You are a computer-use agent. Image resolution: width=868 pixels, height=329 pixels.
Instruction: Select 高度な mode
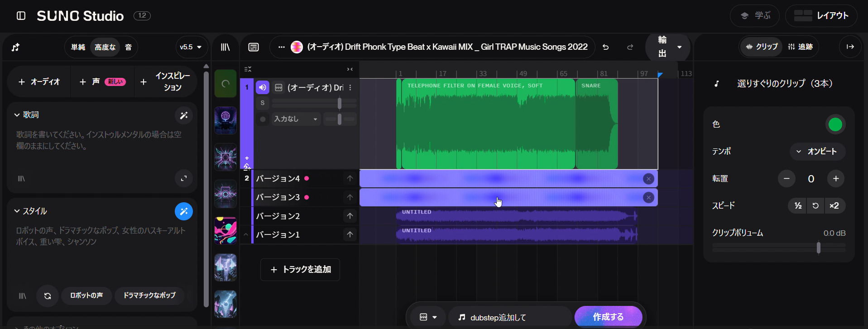point(105,47)
